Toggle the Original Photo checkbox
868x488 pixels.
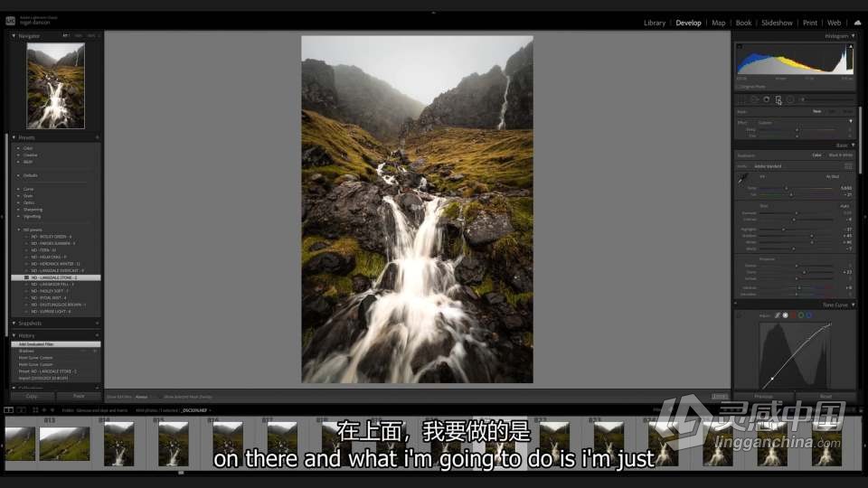click(x=738, y=87)
